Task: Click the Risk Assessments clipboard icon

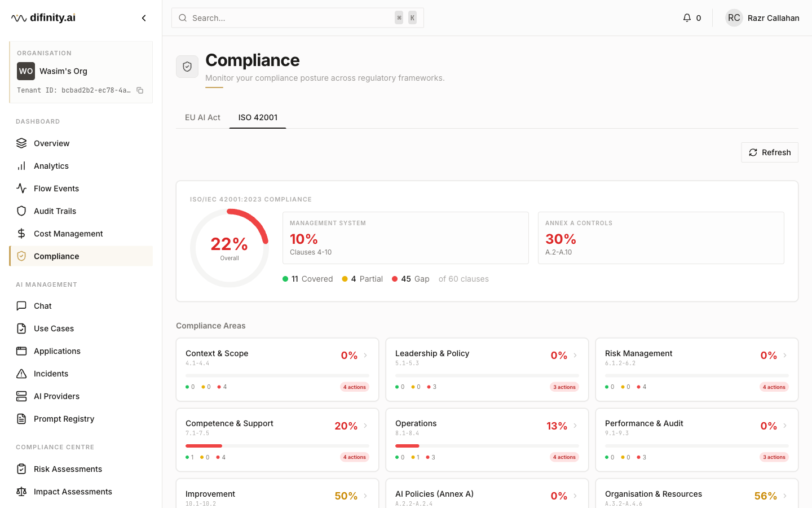Action: click(x=21, y=469)
